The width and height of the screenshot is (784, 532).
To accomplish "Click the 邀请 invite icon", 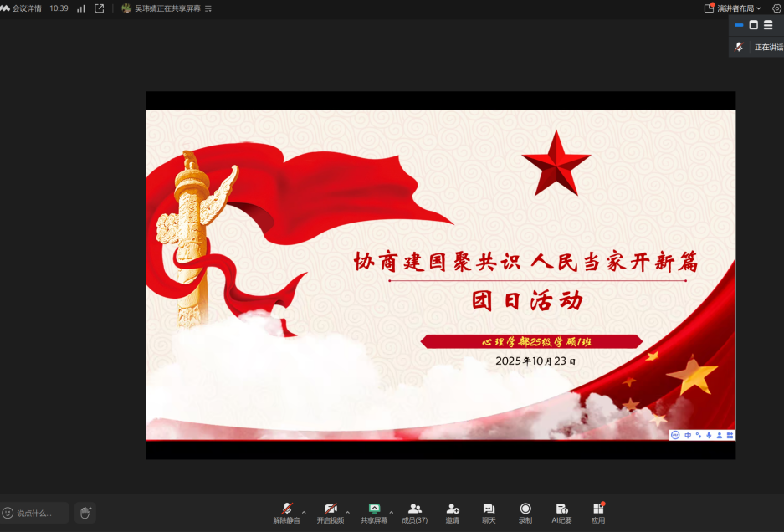I will point(452,511).
